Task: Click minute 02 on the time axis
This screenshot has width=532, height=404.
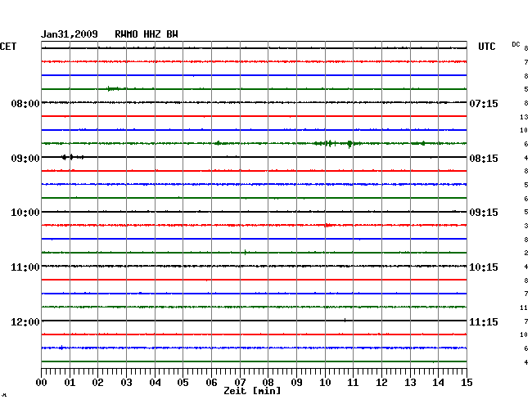Action: coord(97,383)
